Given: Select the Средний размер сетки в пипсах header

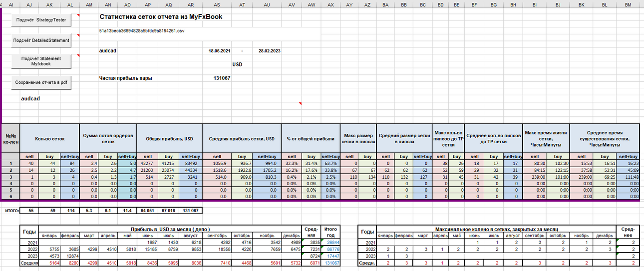Looking at the screenshot, I should pos(403,138).
